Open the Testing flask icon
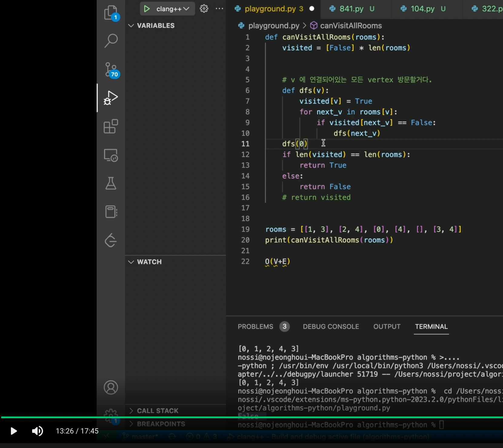Screen dimensions: 503x448 pos(111,183)
